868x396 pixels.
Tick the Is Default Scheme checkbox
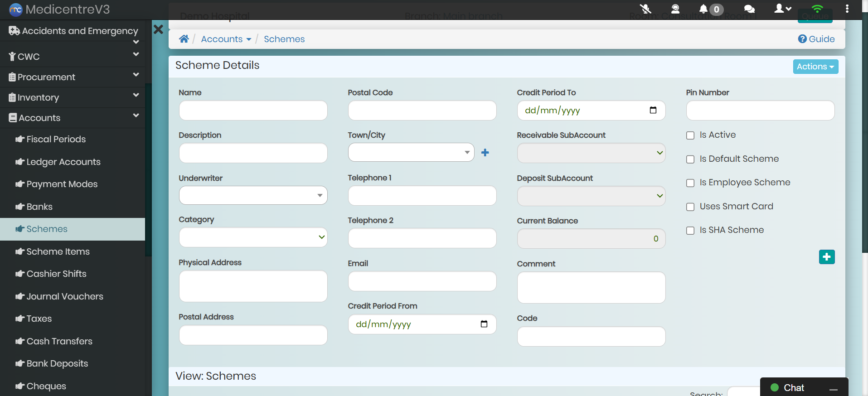[x=690, y=159]
